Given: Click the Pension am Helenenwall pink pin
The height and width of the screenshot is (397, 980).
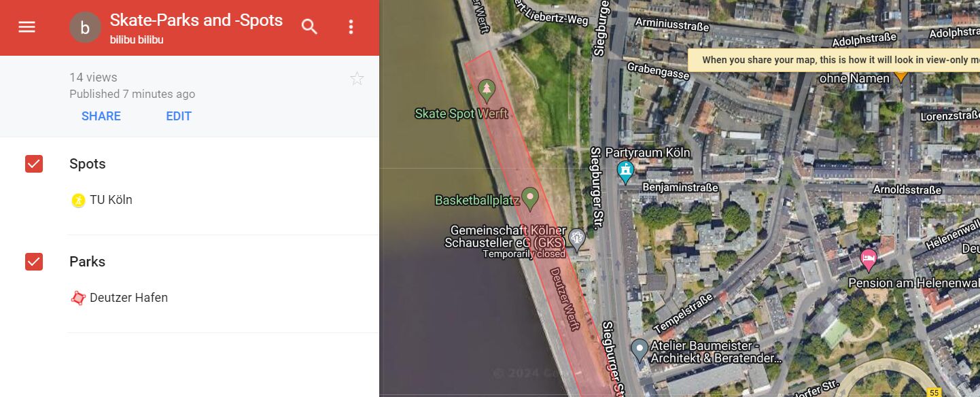Looking at the screenshot, I should click(x=868, y=260).
